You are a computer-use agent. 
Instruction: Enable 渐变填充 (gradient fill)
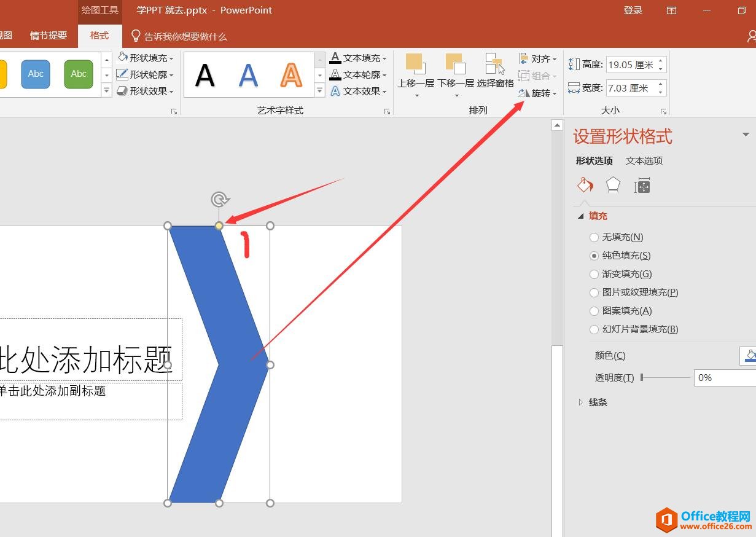pyautogui.click(x=594, y=273)
